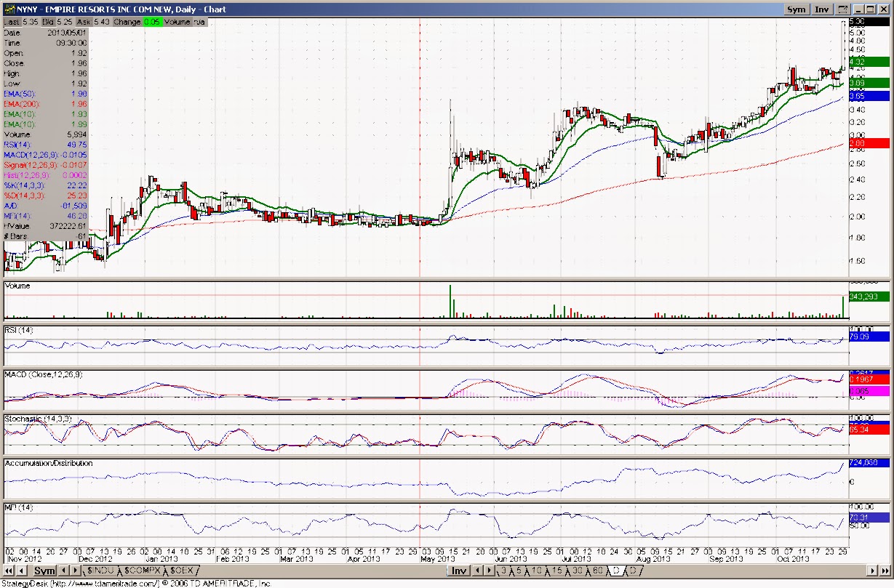This screenshot has height=588, width=894.
Task: Click the 724,060 accumulation/distribution value
Action: point(869,463)
